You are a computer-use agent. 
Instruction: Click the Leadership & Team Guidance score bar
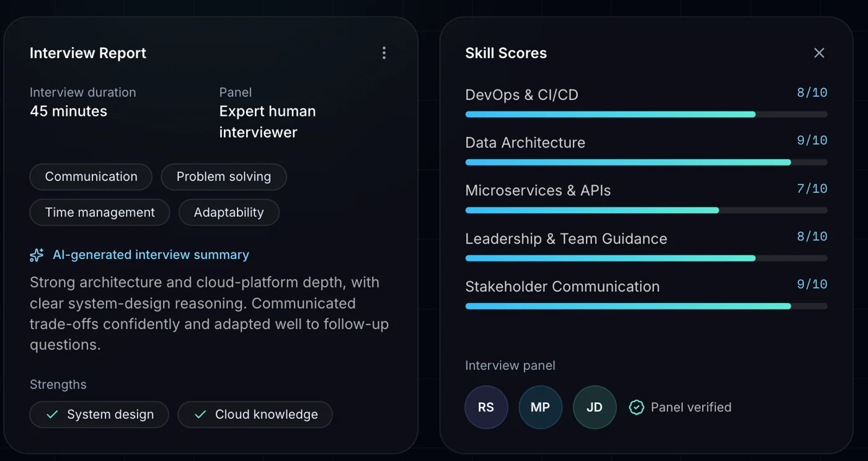point(646,258)
